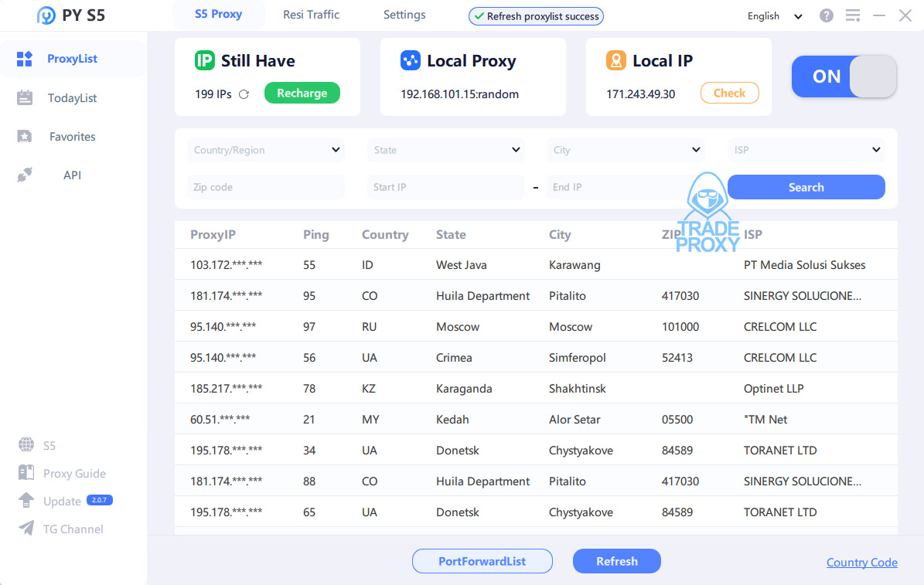Click the ProxyIP column header
The width and height of the screenshot is (924, 585).
pyautogui.click(x=213, y=234)
